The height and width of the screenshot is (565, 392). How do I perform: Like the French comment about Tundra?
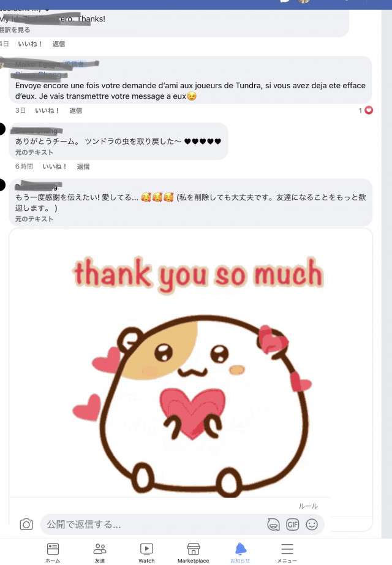pos(47,110)
